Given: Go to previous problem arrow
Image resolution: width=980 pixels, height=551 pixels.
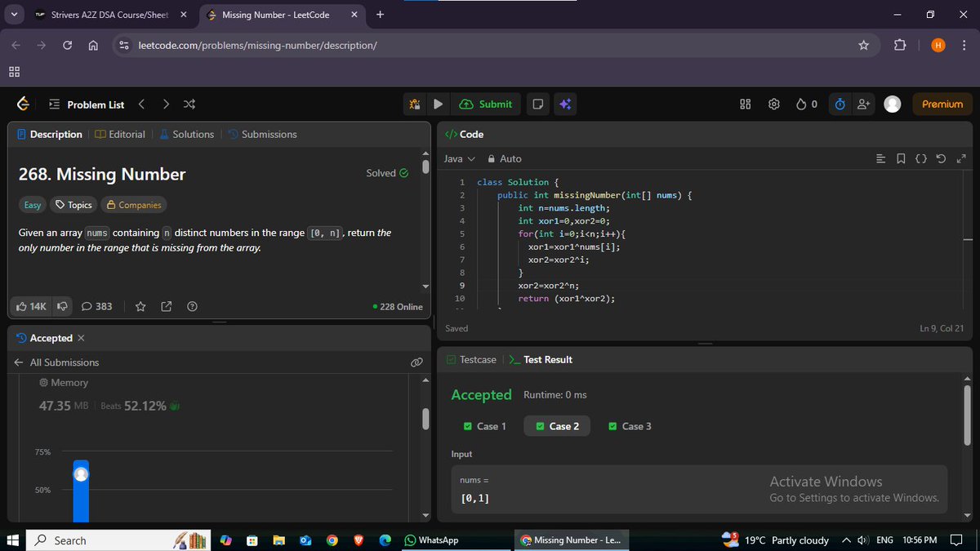Looking at the screenshot, I should (141, 104).
